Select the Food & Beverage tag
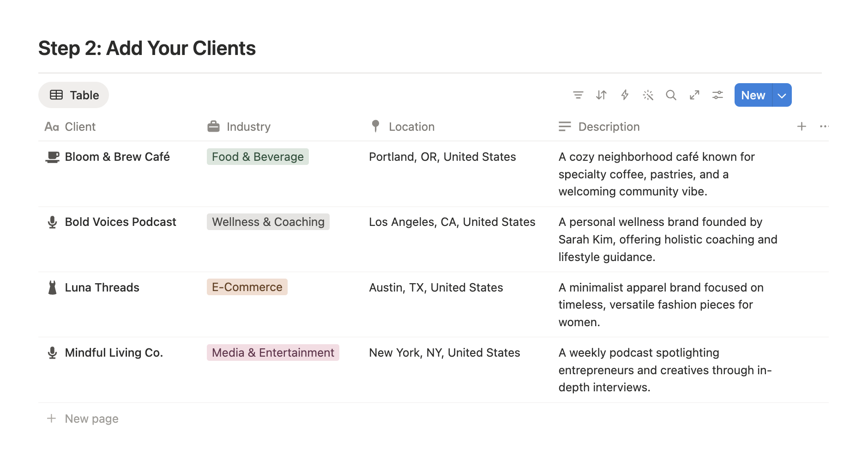This screenshot has width=868, height=462. 258,157
